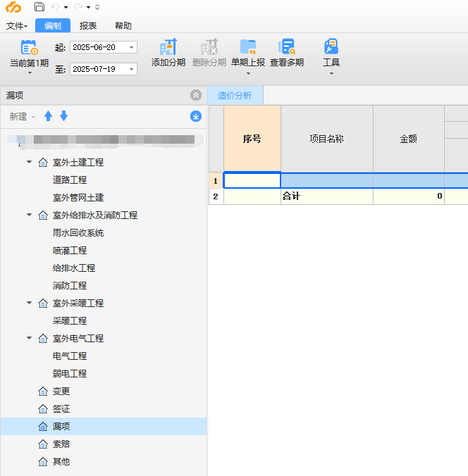Switch to the 报表 tab
Viewport: 468px width, 476px height.
click(88, 26)
